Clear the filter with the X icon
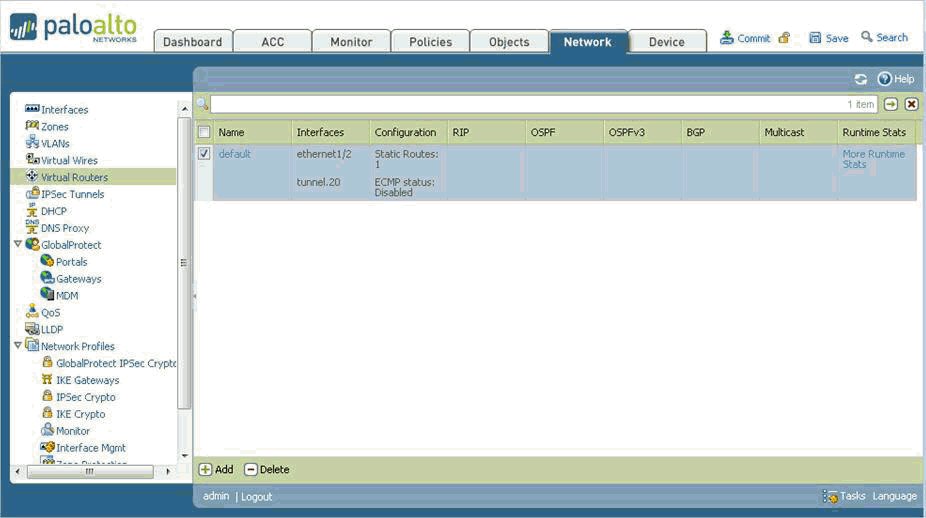Viewport: 926px width, 518px height. (911, 104)
